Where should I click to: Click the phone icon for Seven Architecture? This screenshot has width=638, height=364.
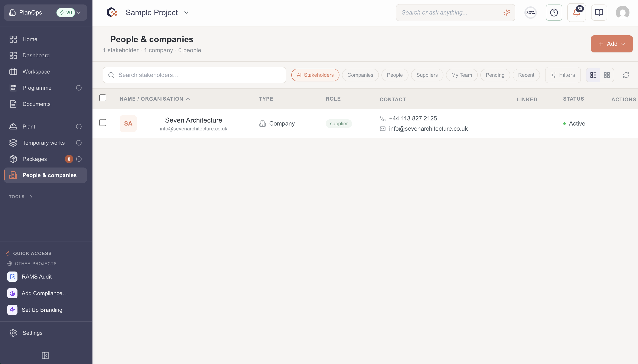coord(383,118)
